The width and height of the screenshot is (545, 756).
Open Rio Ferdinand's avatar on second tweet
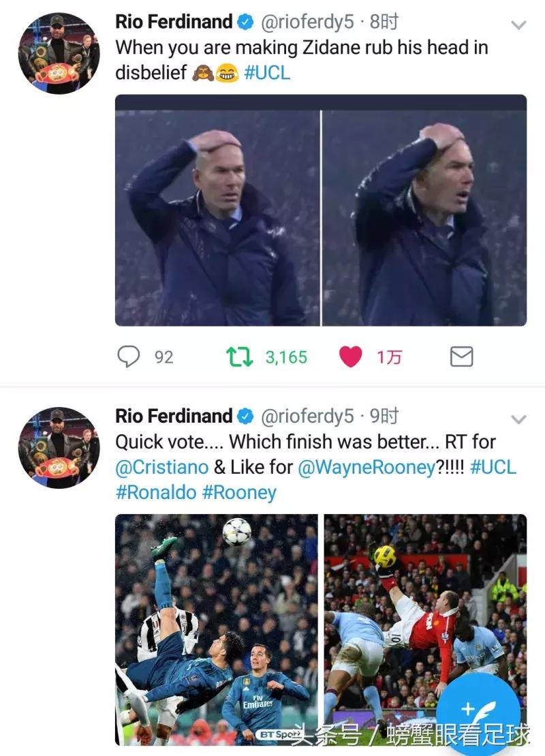click(x=59, y=447)
